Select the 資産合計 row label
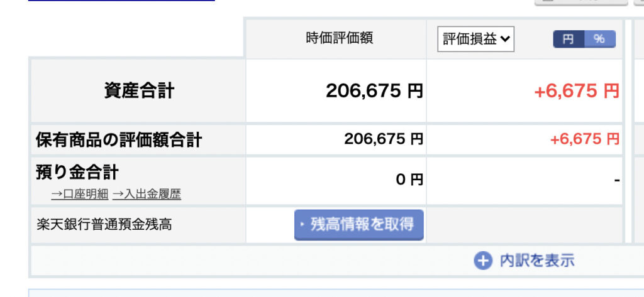Screen dimensions: 644x297 (139, 90)
